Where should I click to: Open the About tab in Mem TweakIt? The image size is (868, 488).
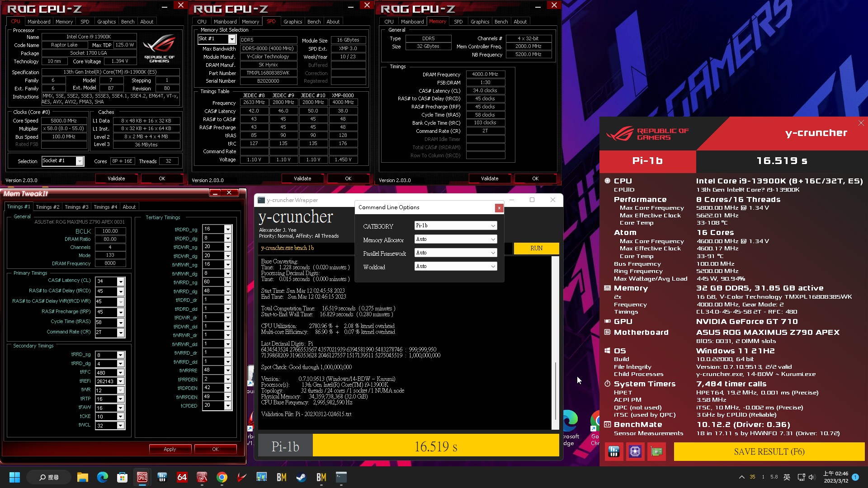click(129, 207)
